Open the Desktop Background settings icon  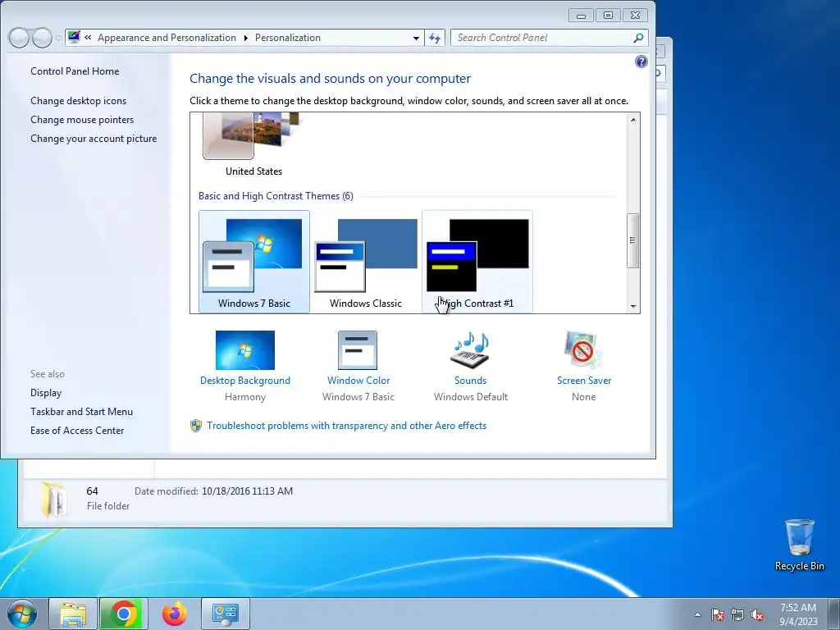point(244,349)
